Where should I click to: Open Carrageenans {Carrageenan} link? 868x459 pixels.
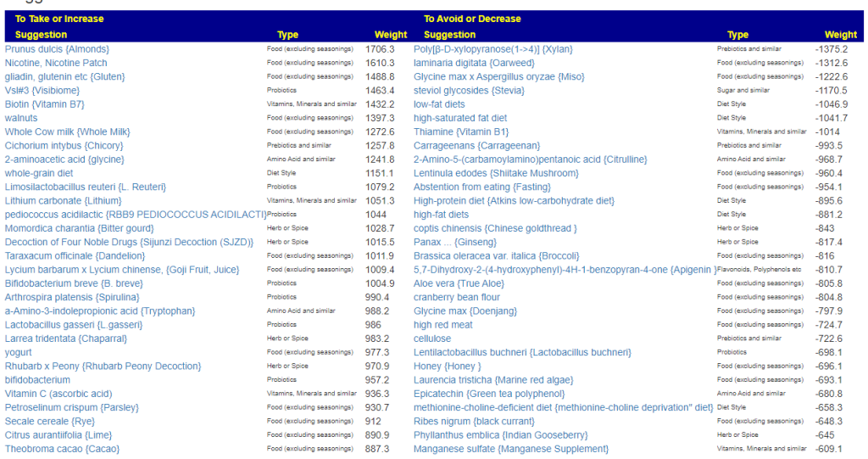pyautogui.click(x=476, y=146)
